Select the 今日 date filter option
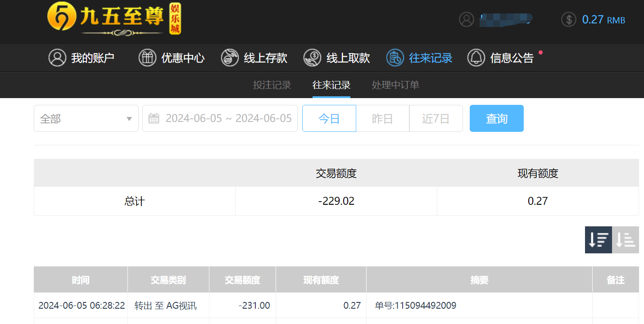This screenshot has height=324, width=644. 329,118
